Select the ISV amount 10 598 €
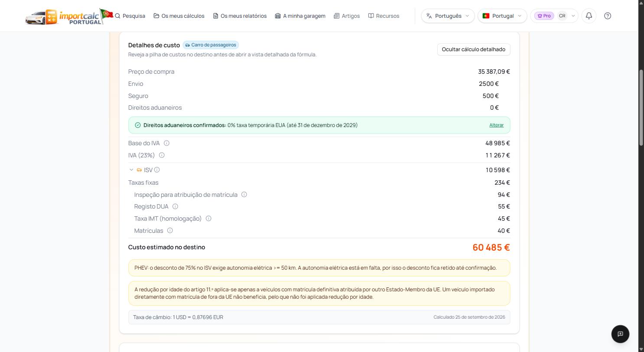Screen dimensions: 644x352 (498, 170)
